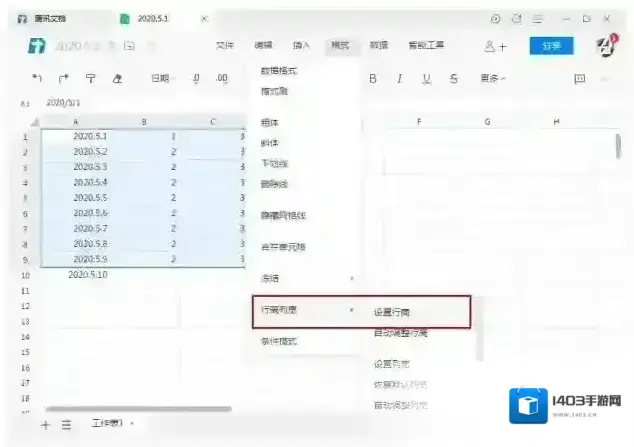Select 自动调整行高 in the submenu

pos(401,333)
